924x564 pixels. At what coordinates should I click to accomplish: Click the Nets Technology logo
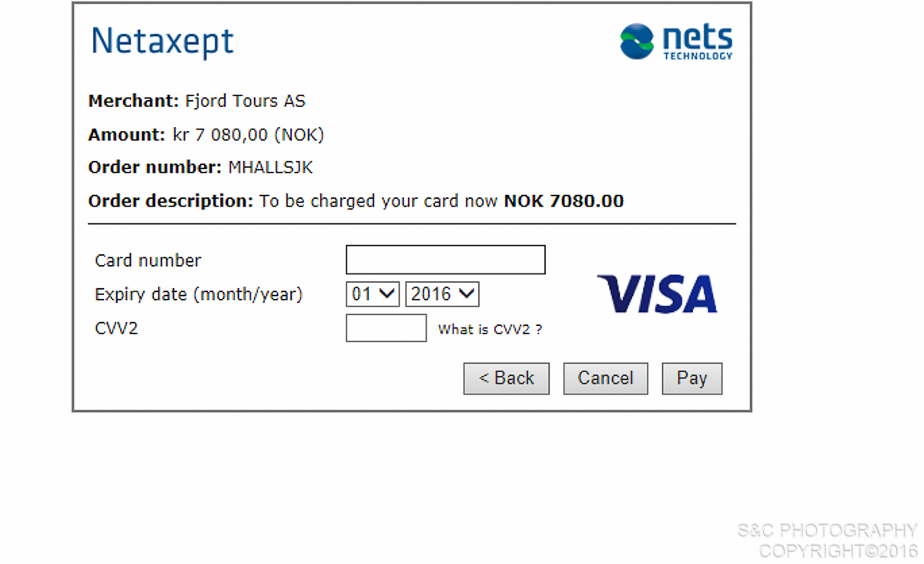point(676,42)
